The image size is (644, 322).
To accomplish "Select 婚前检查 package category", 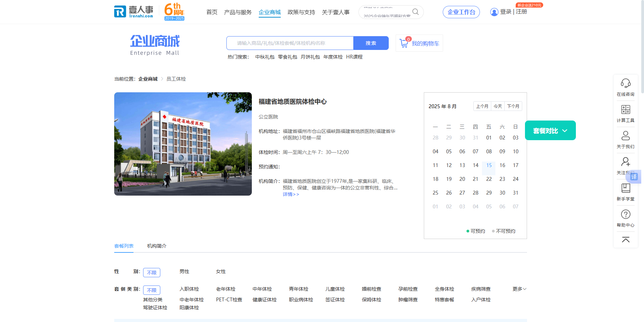I will tap(372, 289).
